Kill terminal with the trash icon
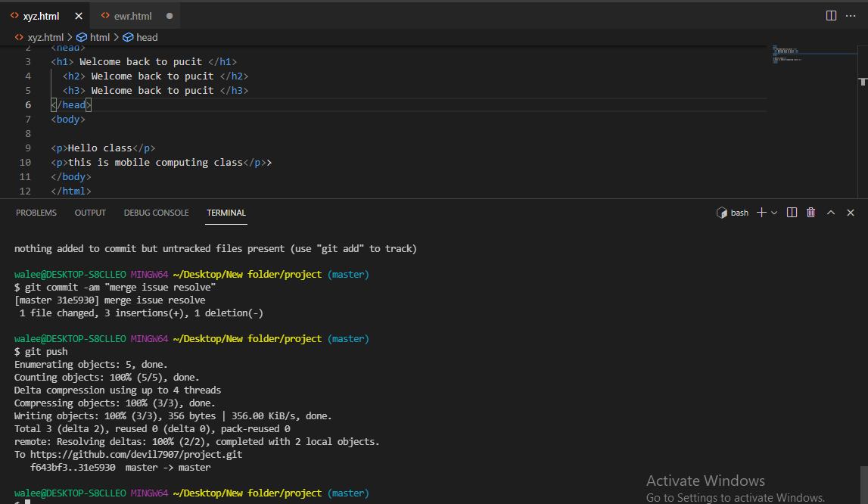868x504 pixels. [811, 213]
